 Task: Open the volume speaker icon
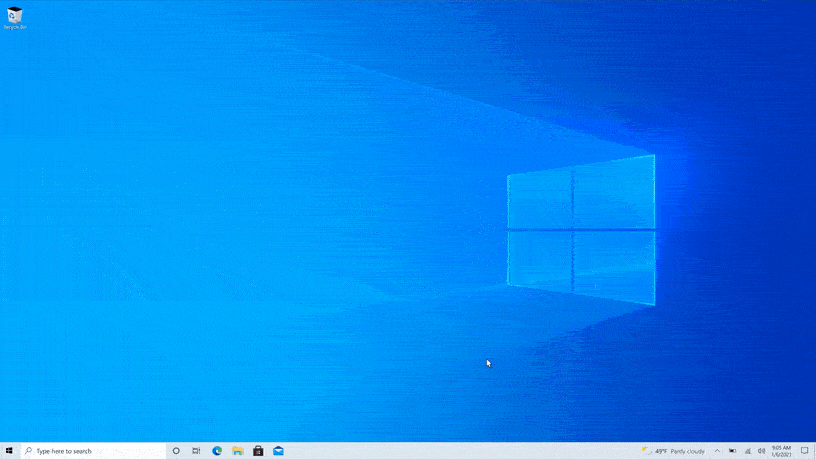(x=761, y=451)
